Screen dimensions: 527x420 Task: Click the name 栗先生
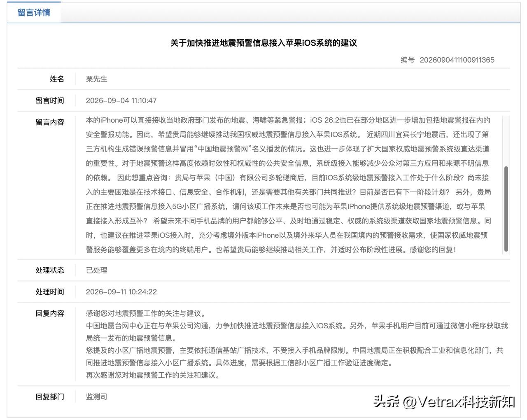(96, 79)
